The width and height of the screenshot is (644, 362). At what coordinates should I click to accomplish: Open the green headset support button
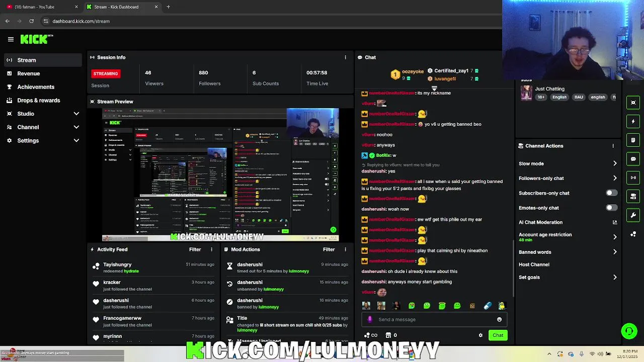point(629,331)
